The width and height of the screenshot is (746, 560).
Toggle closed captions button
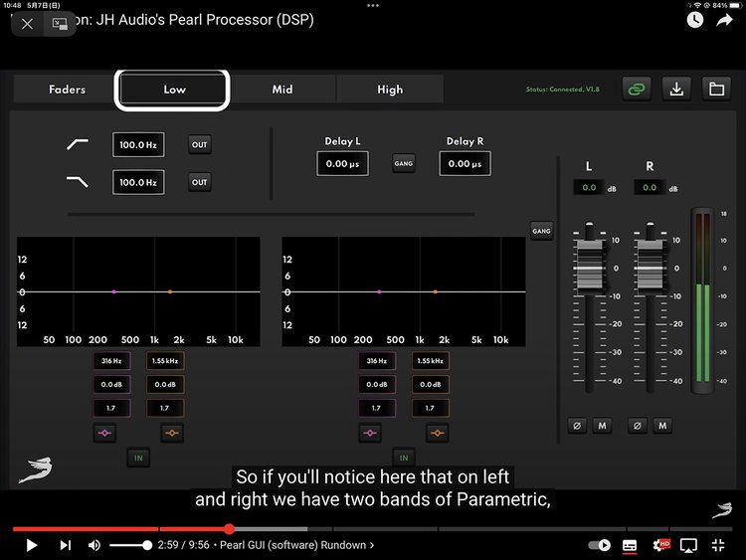[630, 545]
